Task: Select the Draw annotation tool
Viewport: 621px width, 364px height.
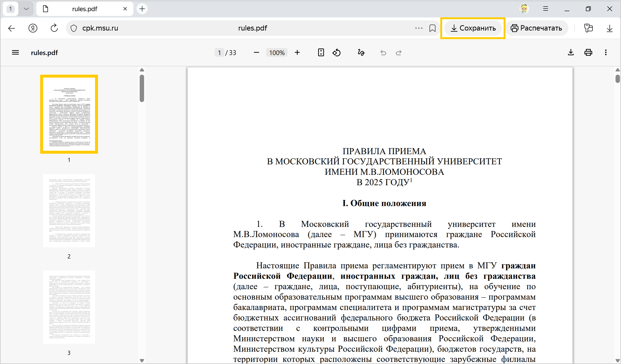Action: (361, 52)
